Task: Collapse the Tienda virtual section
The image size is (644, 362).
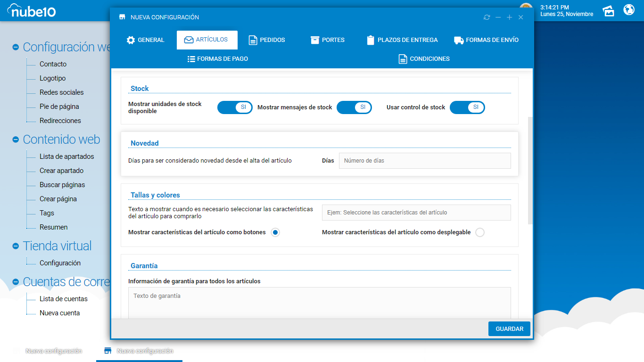Action: [16, 246]
